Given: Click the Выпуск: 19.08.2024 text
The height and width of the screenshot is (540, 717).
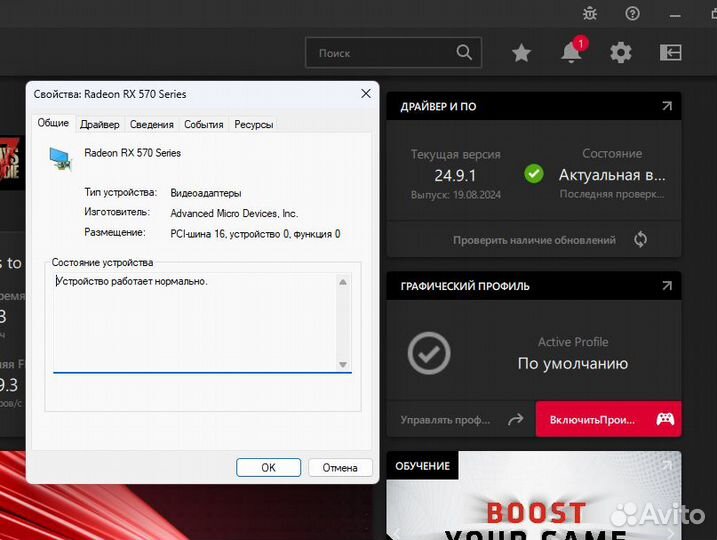Looking at the screenshot, I should (455, 195).
